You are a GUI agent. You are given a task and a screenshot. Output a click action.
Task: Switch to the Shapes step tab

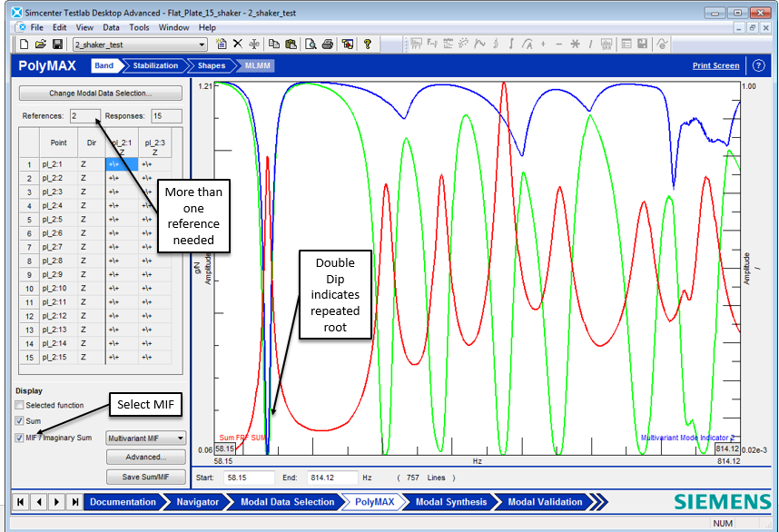coord(212,65)
